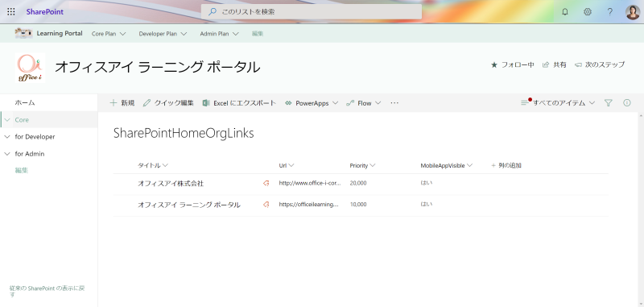Click the 新規 new item button

122,103
